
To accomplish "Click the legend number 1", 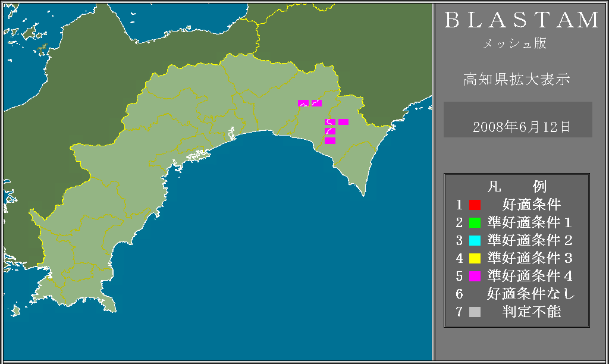I will tap(459, 205).
